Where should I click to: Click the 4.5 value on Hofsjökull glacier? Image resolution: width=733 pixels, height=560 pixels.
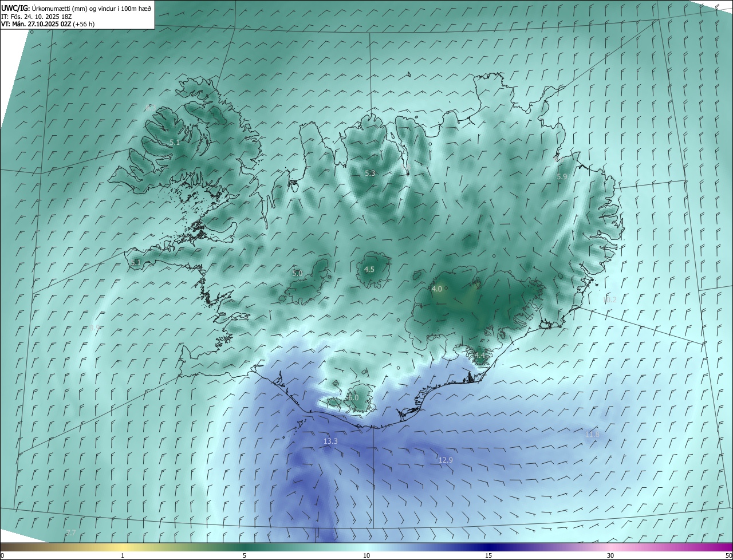coord(369,269)
